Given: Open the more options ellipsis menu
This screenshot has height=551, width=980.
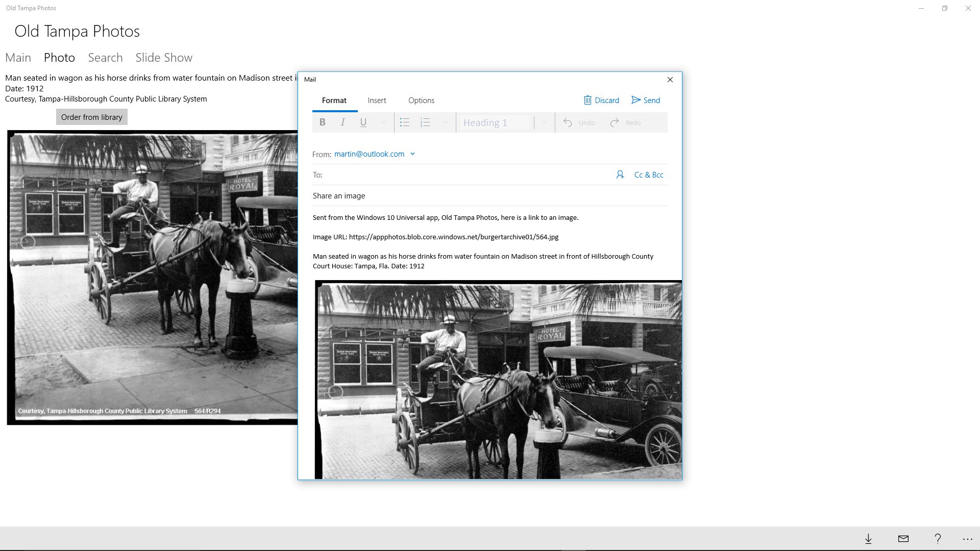Looking at the screenshot, I should click(968, 539).
